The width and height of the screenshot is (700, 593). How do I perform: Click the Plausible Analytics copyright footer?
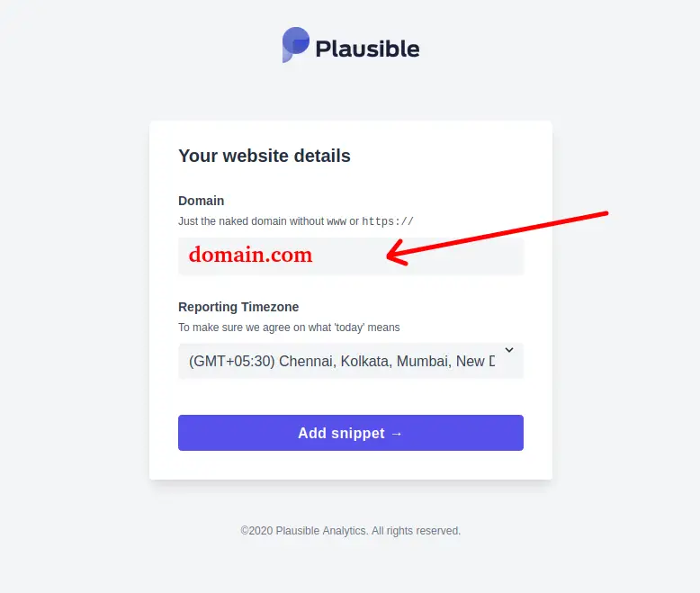click(350, 531)
